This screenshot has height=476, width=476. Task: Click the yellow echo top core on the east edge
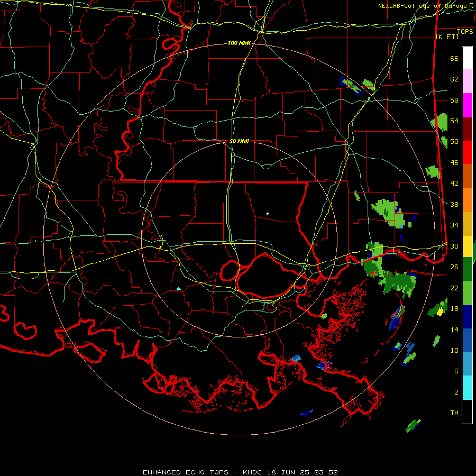(440, 311)
